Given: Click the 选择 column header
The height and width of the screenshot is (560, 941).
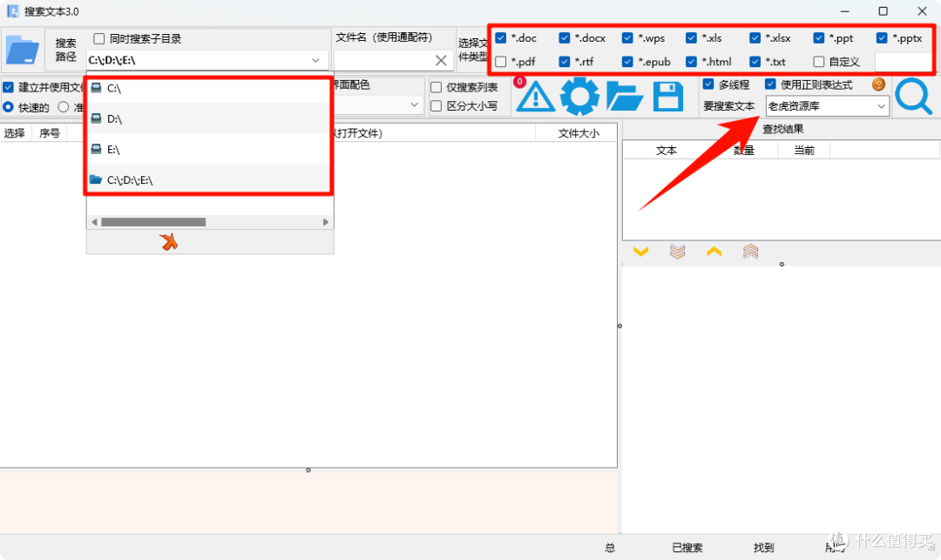Looking at the screenshot, I should 15,133.
